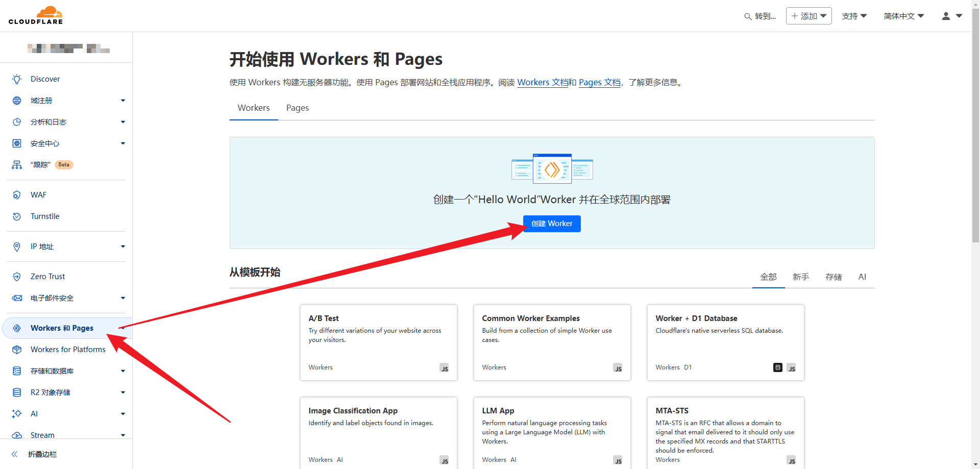Select the 全部 template filter tab
The width and height of the screenshot is (980, 469).
click(x=769, y=277)
